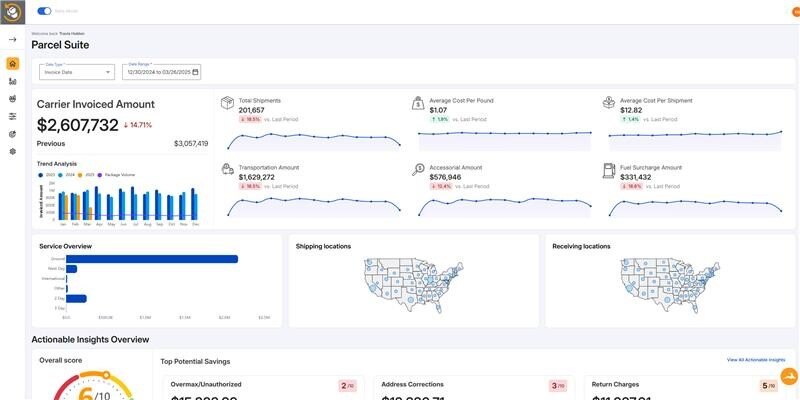Open the Home sidebar icon

[x=12, y=64]
